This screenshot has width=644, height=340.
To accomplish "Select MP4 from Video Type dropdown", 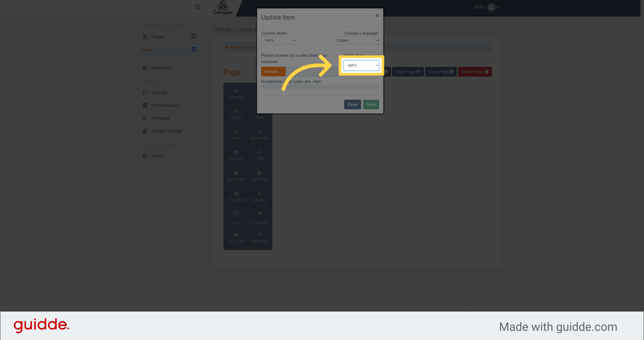I will pos(361,65).
